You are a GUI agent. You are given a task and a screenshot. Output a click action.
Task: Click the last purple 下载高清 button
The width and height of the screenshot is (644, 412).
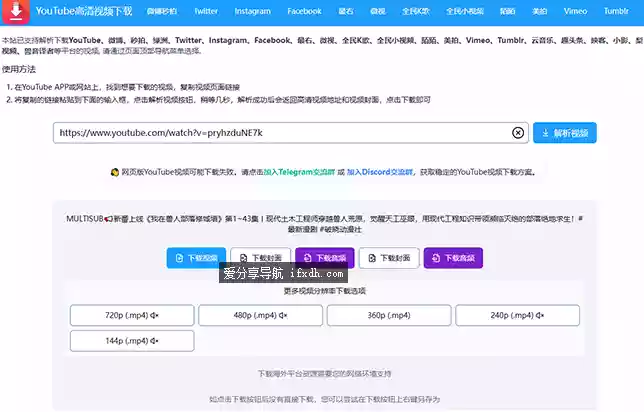point(453,258)
